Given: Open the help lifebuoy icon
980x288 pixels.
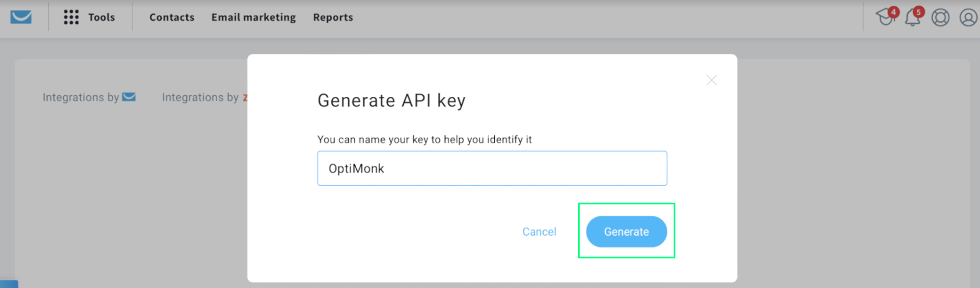Looking at the screenshot, I should coord(941,17).
